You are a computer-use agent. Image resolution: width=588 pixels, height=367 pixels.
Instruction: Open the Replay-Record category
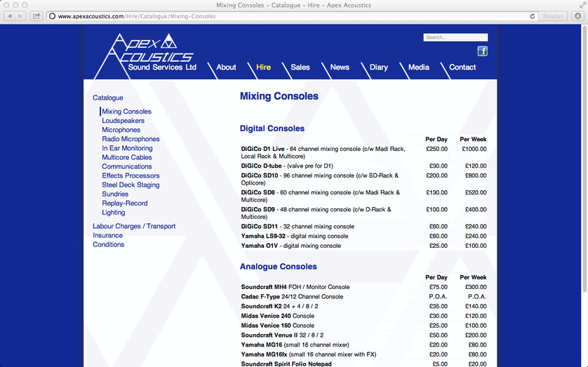pyautogui.click(x=124, y=203)
